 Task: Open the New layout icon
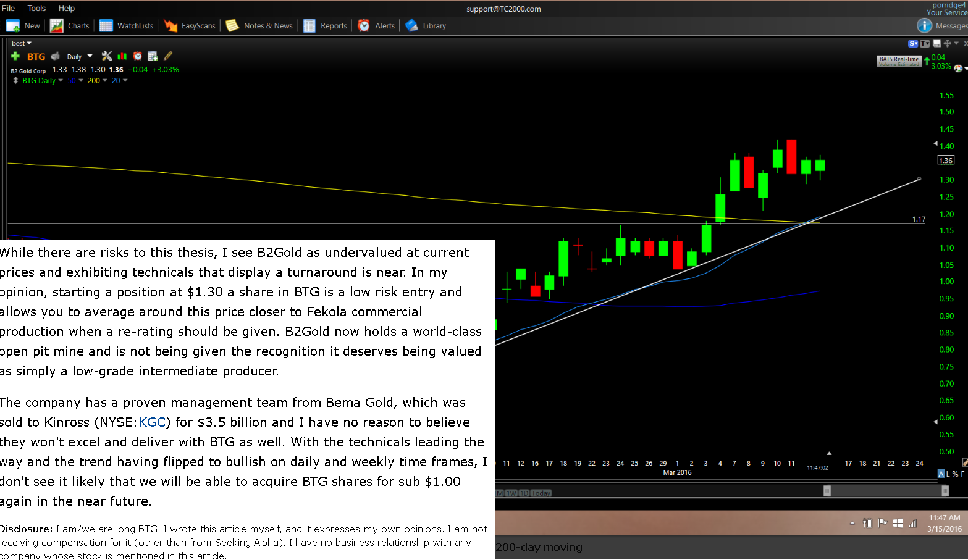[13, 26]
